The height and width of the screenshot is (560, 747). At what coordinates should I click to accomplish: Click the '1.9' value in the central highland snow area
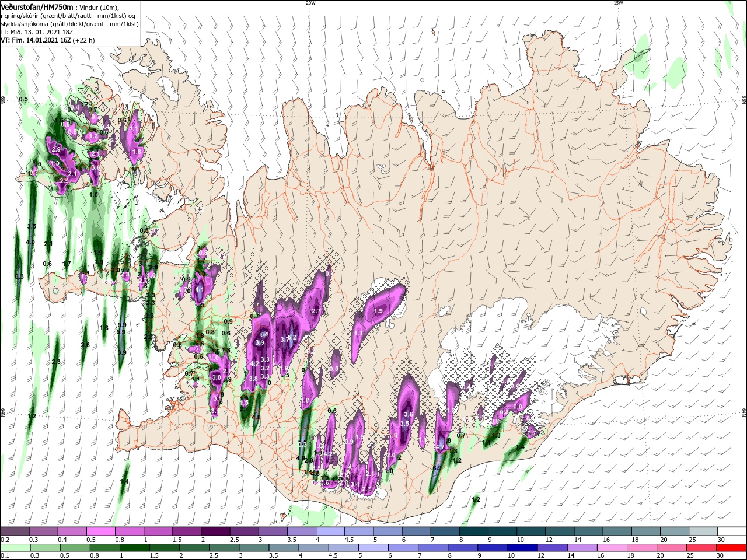tap(378, 311)
